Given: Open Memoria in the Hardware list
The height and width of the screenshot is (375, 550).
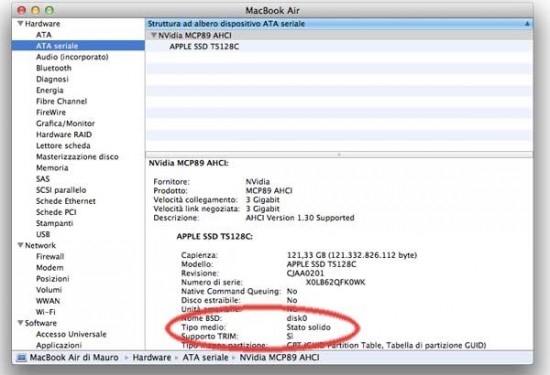Looking at the screenshot, I should [x=52, y=168].
